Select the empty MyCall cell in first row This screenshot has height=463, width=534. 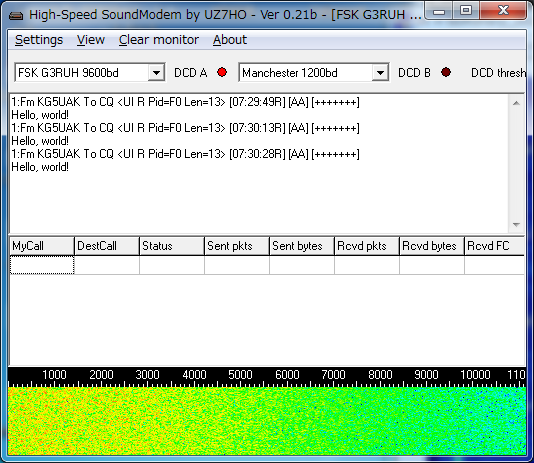pyautogui.click(x=42, y=265)
